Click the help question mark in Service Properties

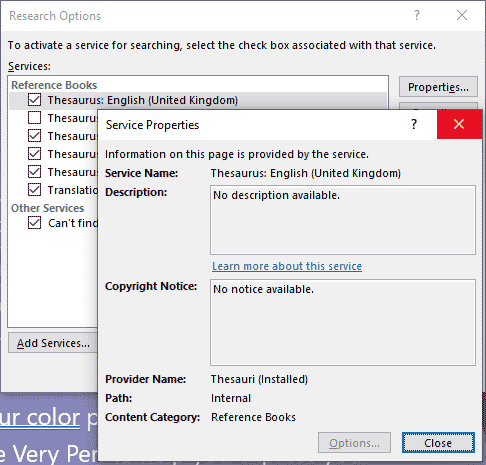(x=414, y=124)
